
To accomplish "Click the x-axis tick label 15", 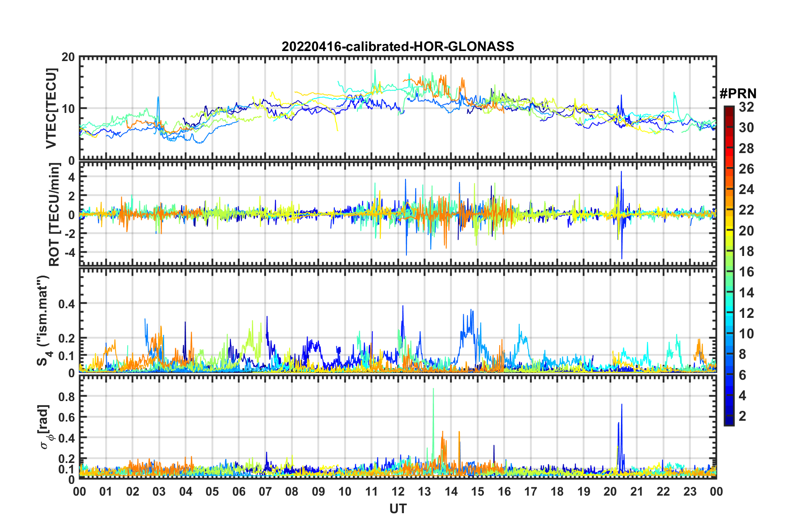I will point(478,491).
